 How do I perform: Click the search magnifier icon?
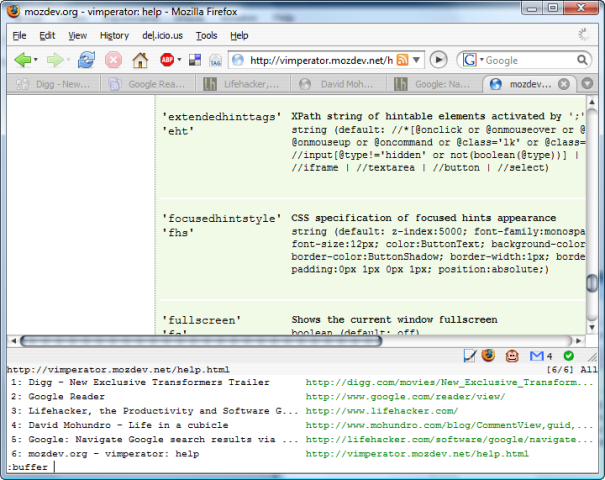coord(582,60)
